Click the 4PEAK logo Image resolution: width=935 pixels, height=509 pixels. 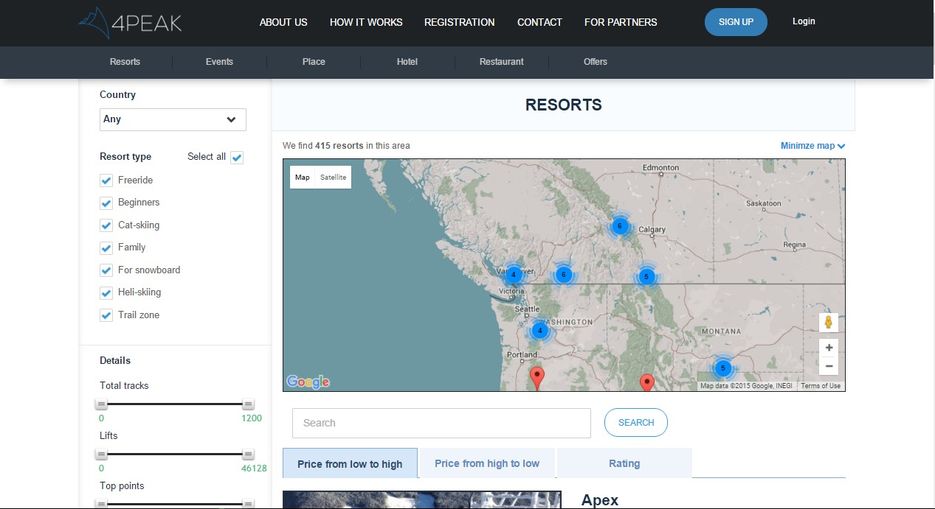tap(131, 23)
